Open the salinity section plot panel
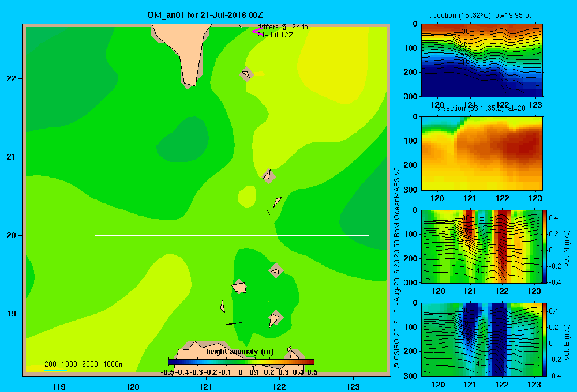Viewport: 577px width, 392px height. (482, 153)
